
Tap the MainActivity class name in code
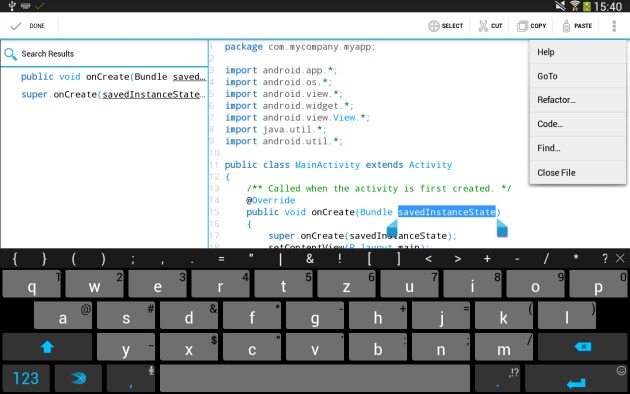pyautogui.click(x=327, y=165)
